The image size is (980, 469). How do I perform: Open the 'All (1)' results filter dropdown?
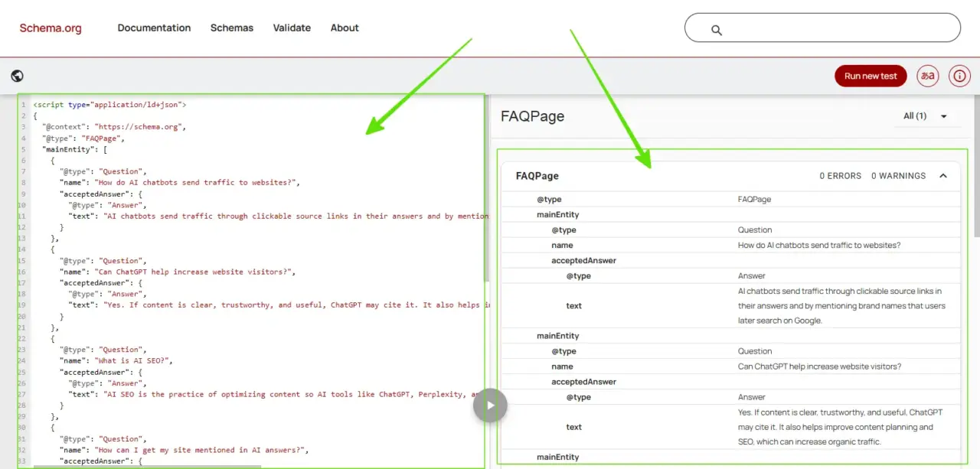(924, 116)
